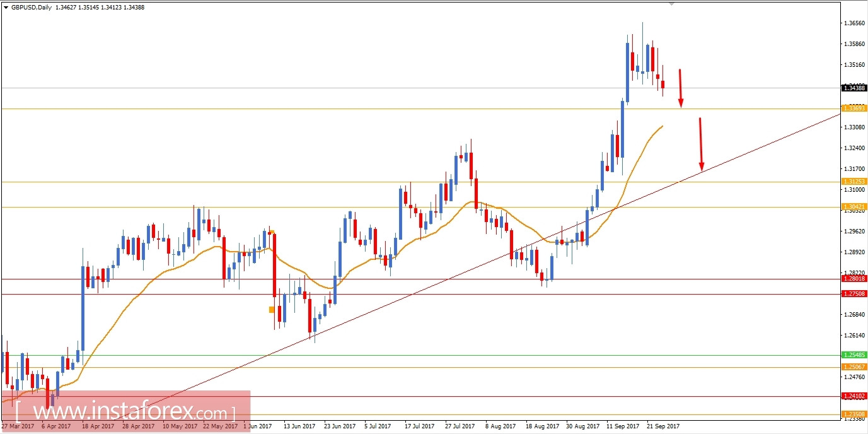868x434 pixels.
Task: Select the red level label 1.27508
Action: click(854, 293)
